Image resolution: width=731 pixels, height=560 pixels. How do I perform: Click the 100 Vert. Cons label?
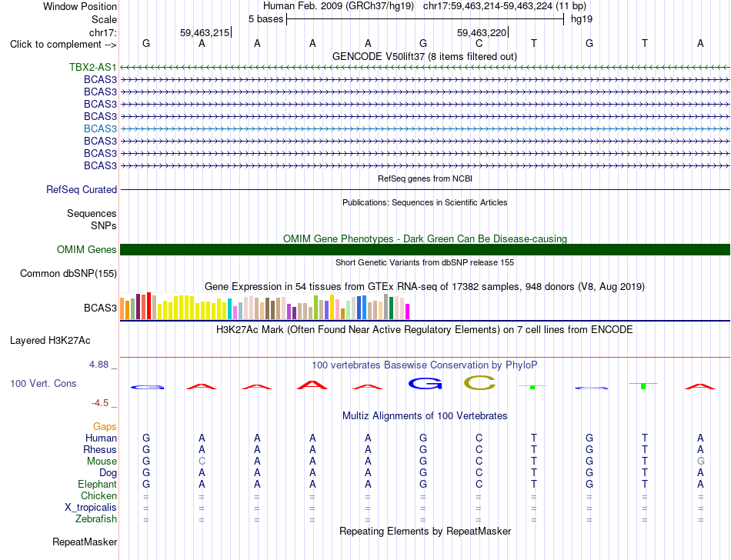click(43, 383)
